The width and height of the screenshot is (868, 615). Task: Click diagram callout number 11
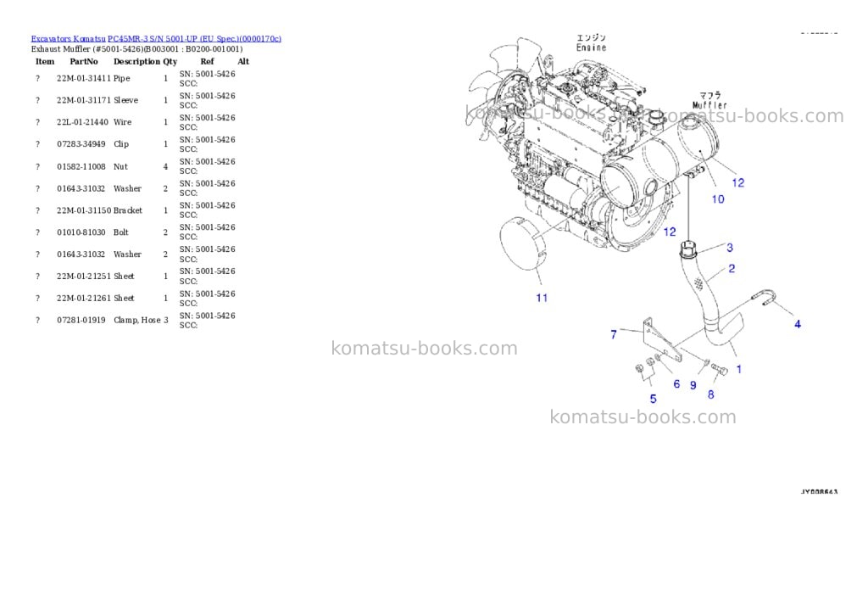point(542,298)
